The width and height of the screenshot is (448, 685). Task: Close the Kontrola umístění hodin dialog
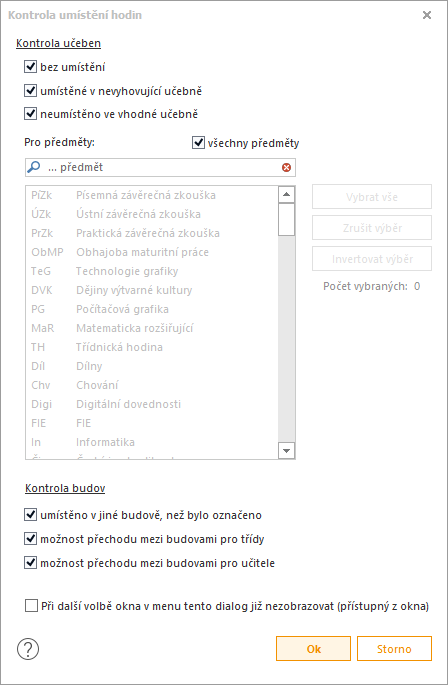(x=427, y=15)
